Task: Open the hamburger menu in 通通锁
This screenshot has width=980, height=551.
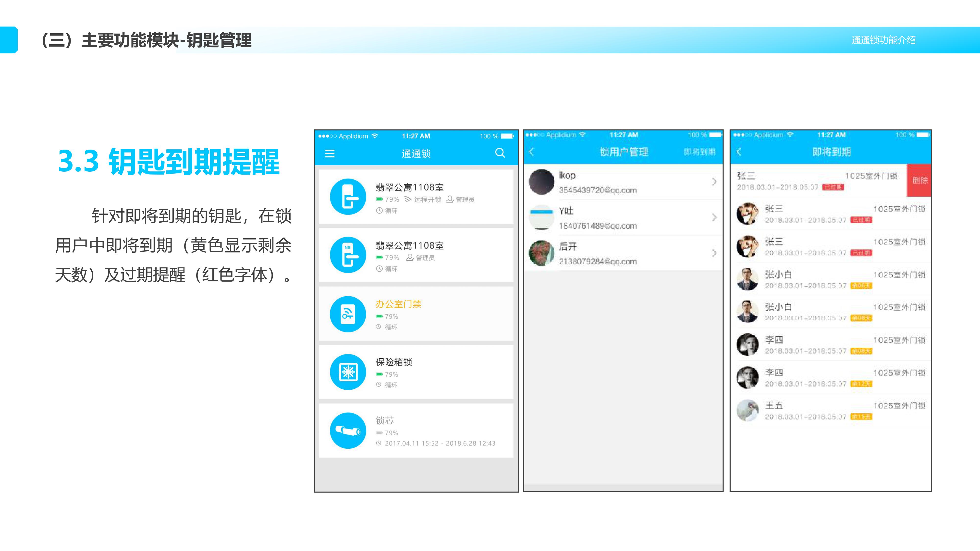Action: click(x=330, y=154)
